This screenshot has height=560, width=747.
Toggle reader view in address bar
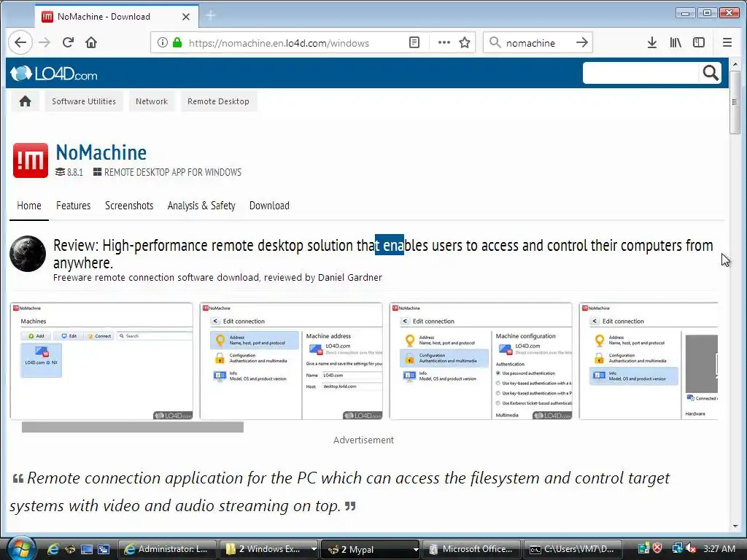(x=414, y=43)
